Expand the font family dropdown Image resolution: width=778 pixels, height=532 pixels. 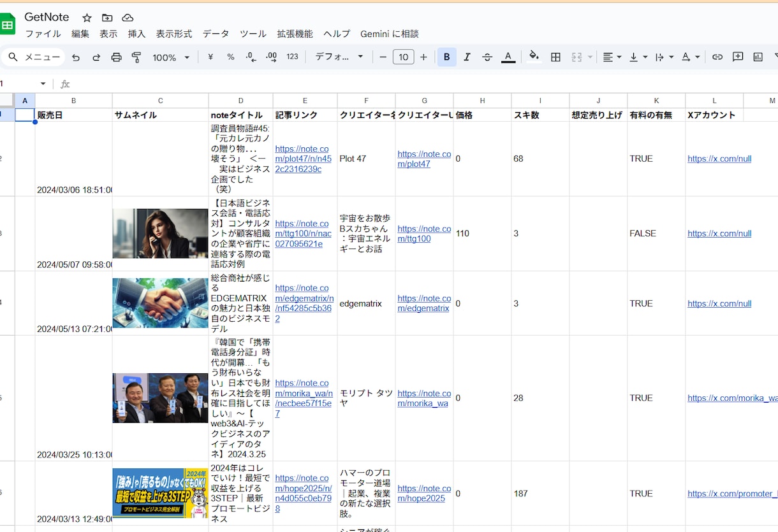click(339, 57)
